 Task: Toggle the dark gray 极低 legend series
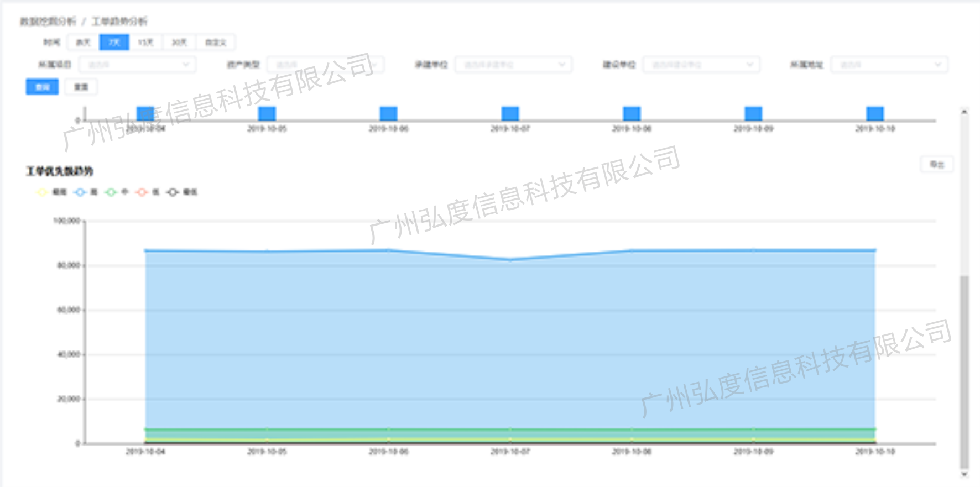[182, 192]
